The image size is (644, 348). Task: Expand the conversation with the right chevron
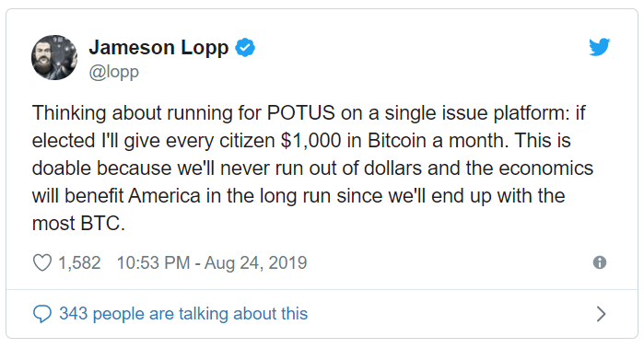(601, 314)
